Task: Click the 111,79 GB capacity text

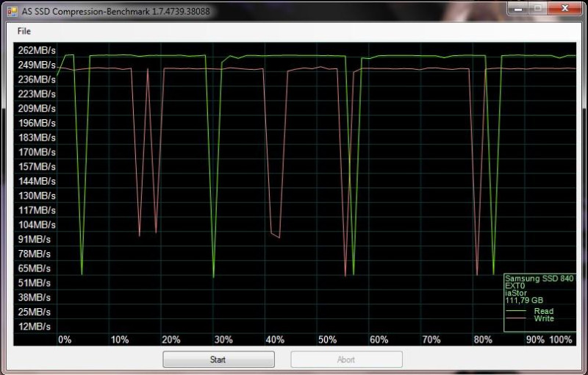Action: click(524, 300)
